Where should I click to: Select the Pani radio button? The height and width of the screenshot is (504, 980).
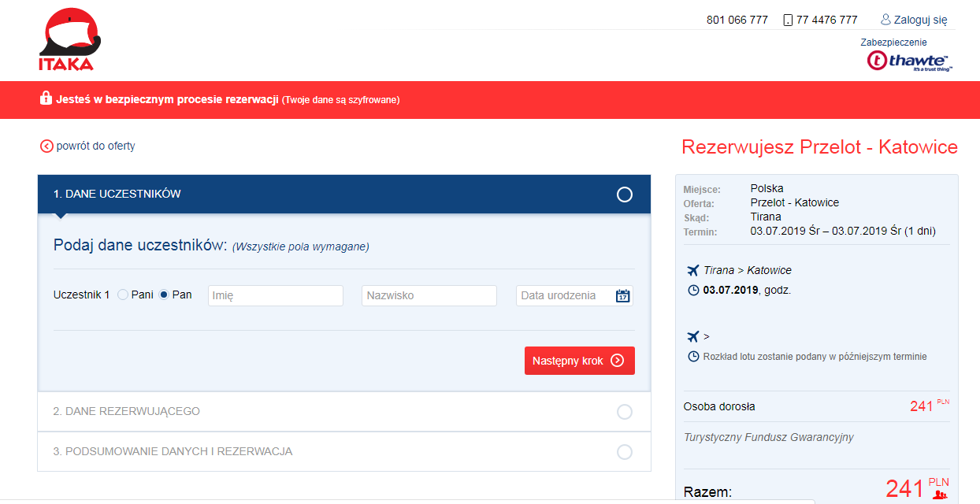(122, 295)
